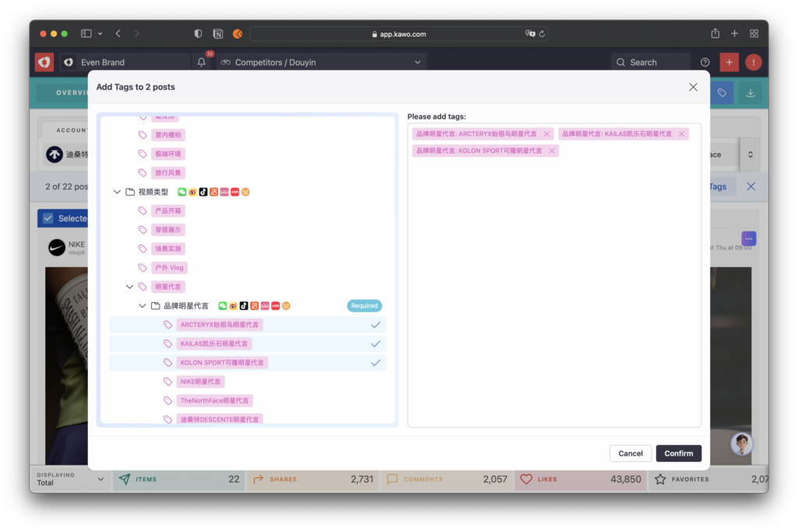Click the red plus create icon
Viewport: 798px width, 532px height.
[729, 62]
